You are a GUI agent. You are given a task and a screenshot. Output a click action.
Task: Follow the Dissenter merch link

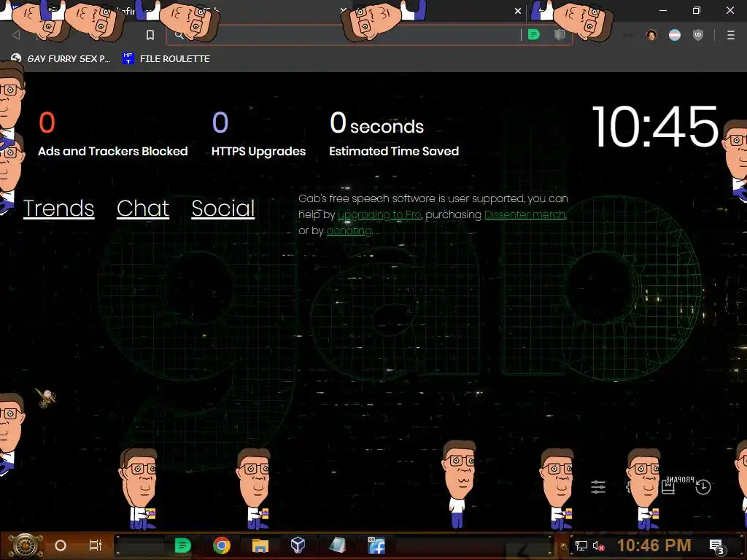[x=525, y=215]
